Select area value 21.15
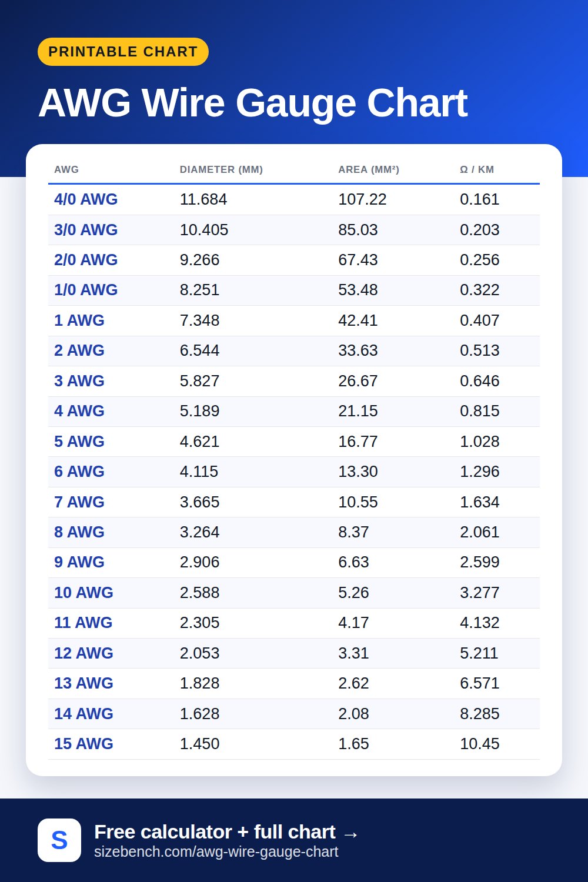The image size is (588, 882). 358,411
